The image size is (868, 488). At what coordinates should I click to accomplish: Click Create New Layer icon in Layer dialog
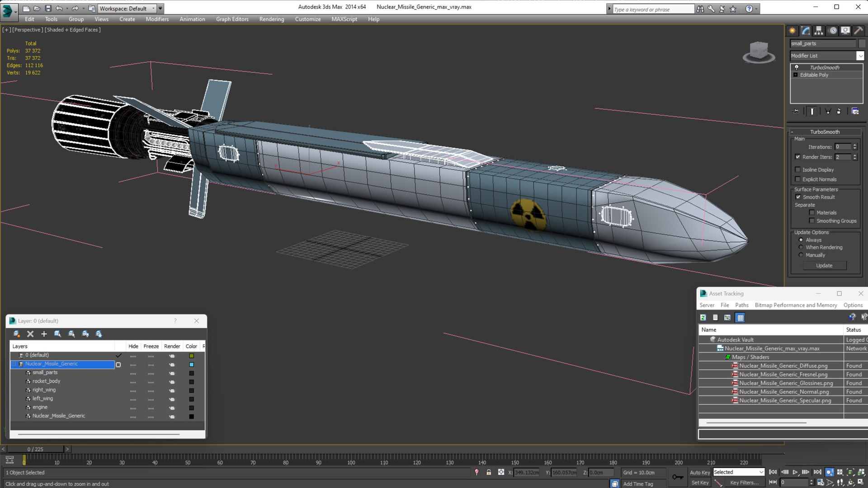tap(17, 334)
